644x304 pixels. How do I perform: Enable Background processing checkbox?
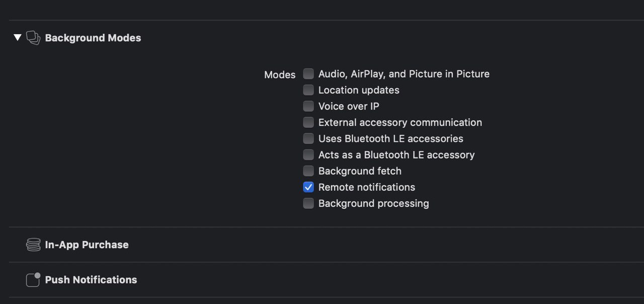(308, 203)
